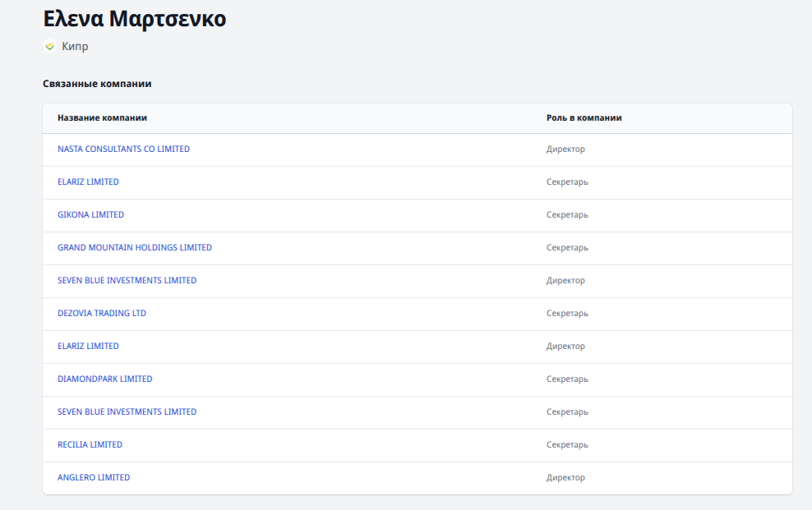
Task: Open GRAND MOUNTAIN HOLDINGS LIMITED page
Action: pyautogui.click(x=135, y=248)
